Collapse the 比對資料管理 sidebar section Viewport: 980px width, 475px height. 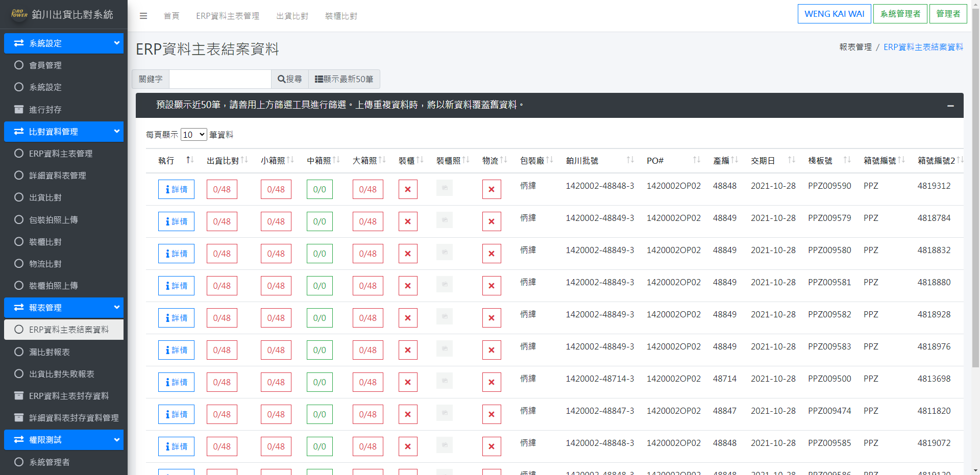point(64,132)
